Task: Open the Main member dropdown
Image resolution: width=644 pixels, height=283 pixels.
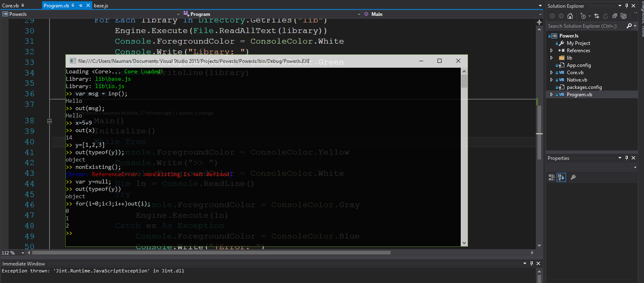Action: pos(540,14)
